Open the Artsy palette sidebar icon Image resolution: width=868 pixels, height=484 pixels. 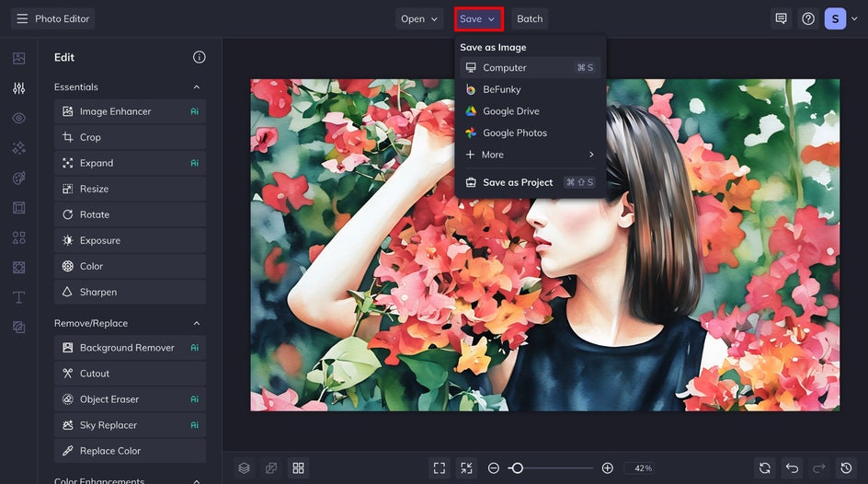pyautogui.click(x=18, y=178)
